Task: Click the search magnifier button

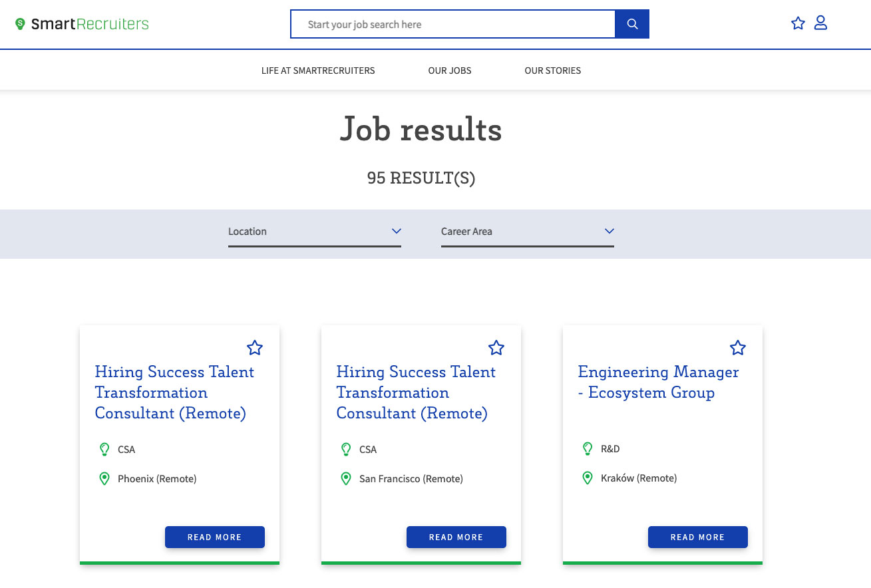Action: point(632,25)
